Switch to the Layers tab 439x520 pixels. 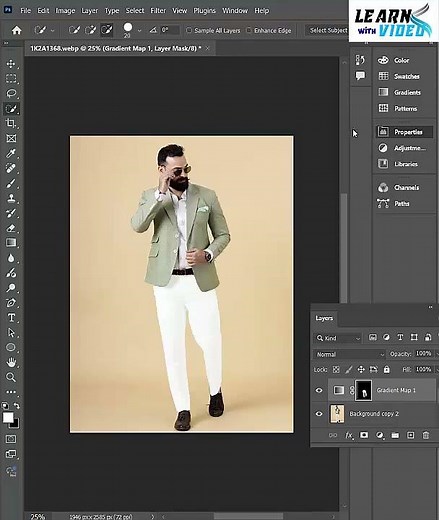(x=324, y=318)
